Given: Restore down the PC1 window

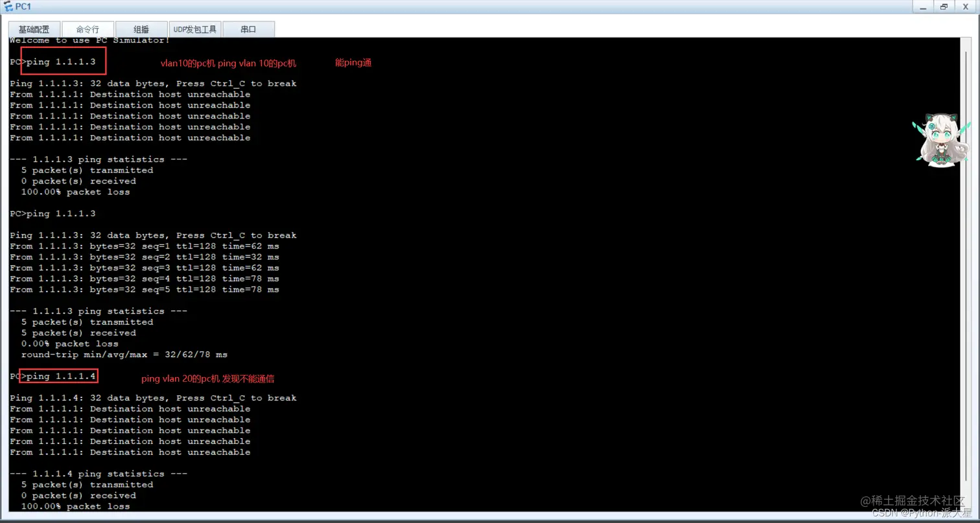Looking at the screenshot, I should pos(944,6).
